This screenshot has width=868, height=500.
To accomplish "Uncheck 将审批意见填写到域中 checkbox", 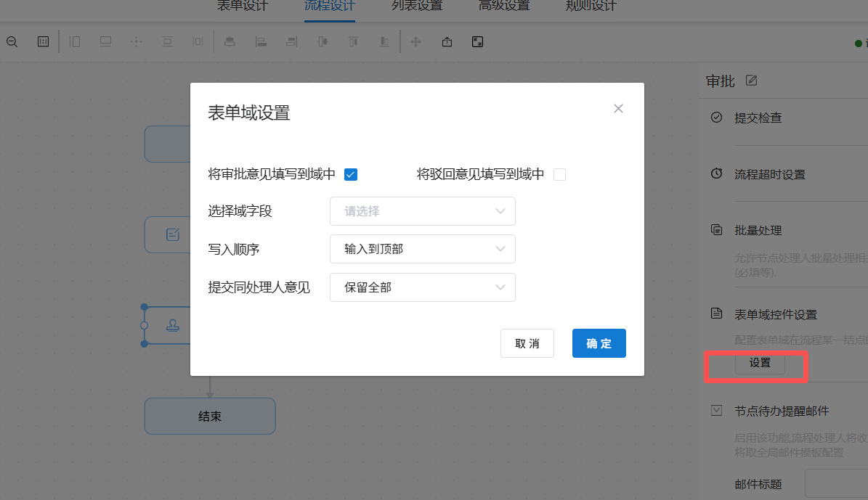I will tap(350, 175).
